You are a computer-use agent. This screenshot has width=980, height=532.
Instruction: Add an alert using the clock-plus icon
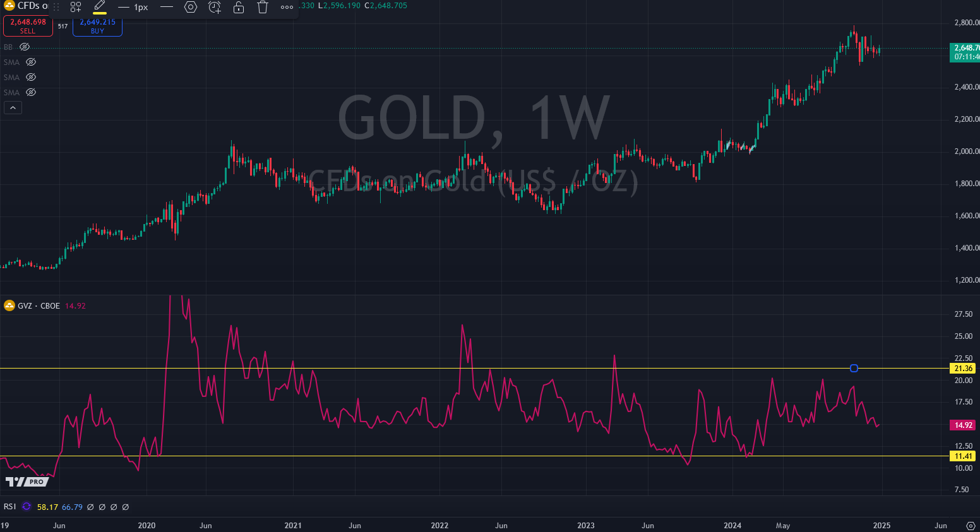click(214, 7)
